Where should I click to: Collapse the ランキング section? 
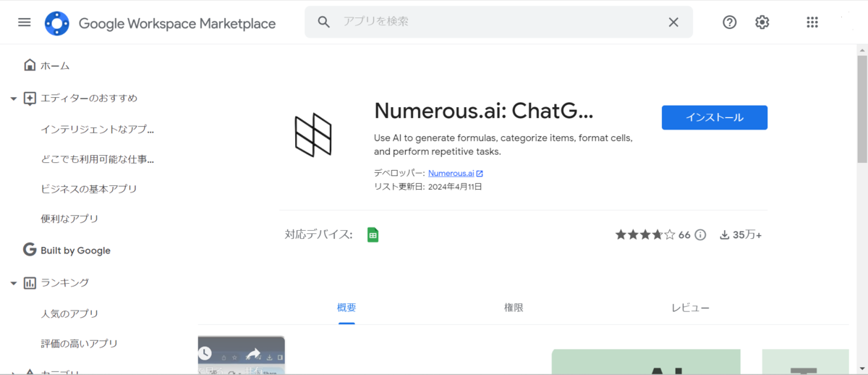(13, 283)
